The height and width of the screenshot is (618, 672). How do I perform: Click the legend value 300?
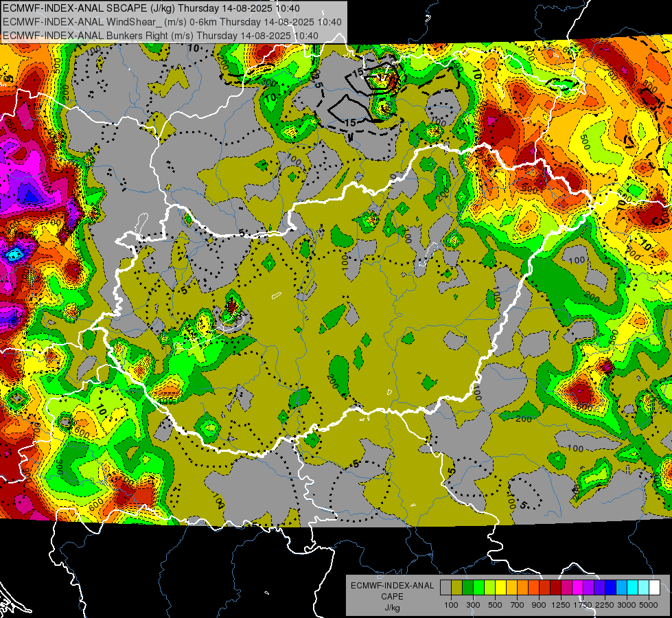tap(473, 605)
